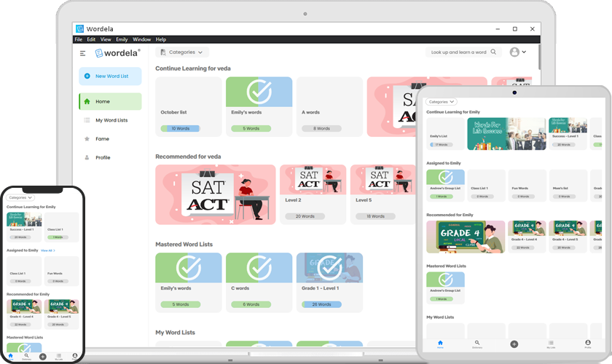Expand the Categories dropdown on tablet
Image resolution: width=612 pixels, height=364 pixels.
441,102
